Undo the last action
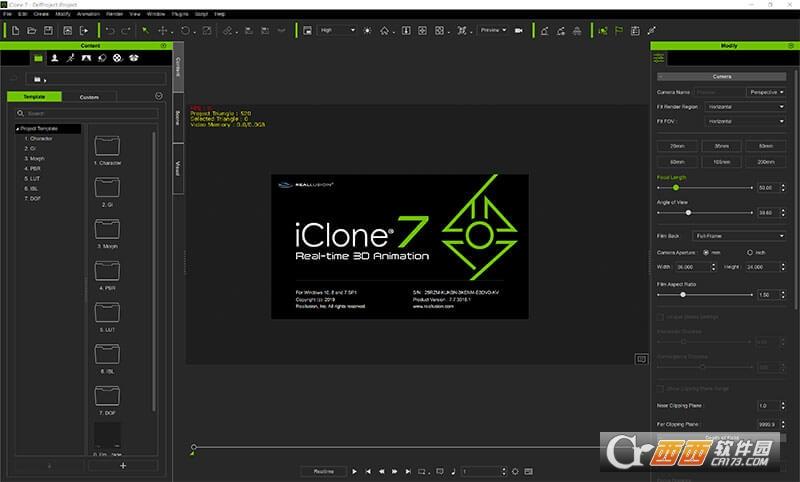Viewport: 800px width, 482px height. [110, 31]
